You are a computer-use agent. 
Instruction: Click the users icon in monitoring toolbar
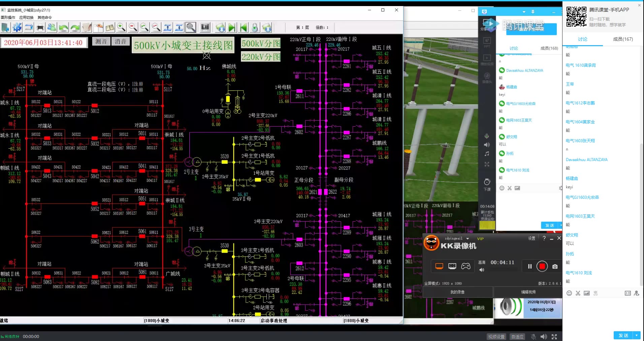(x=52, y=28)
